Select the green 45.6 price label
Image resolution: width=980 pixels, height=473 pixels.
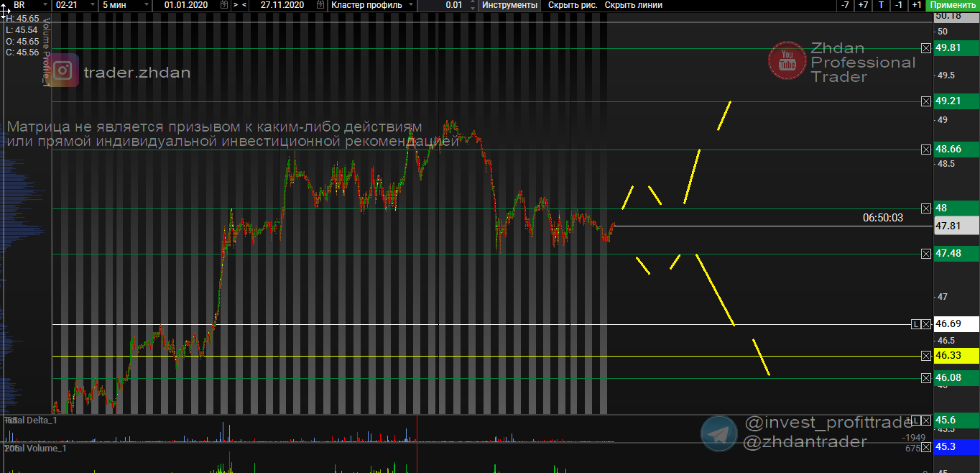click(x=956, y=421)
